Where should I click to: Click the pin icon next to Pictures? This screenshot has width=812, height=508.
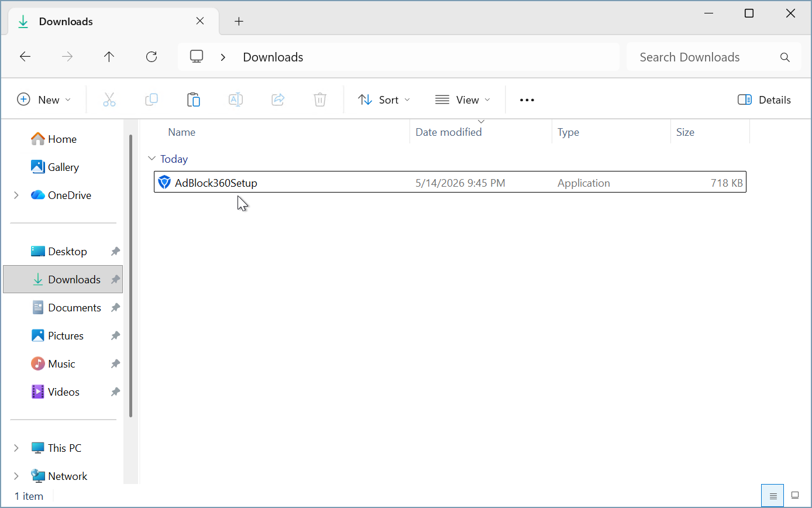115,336
